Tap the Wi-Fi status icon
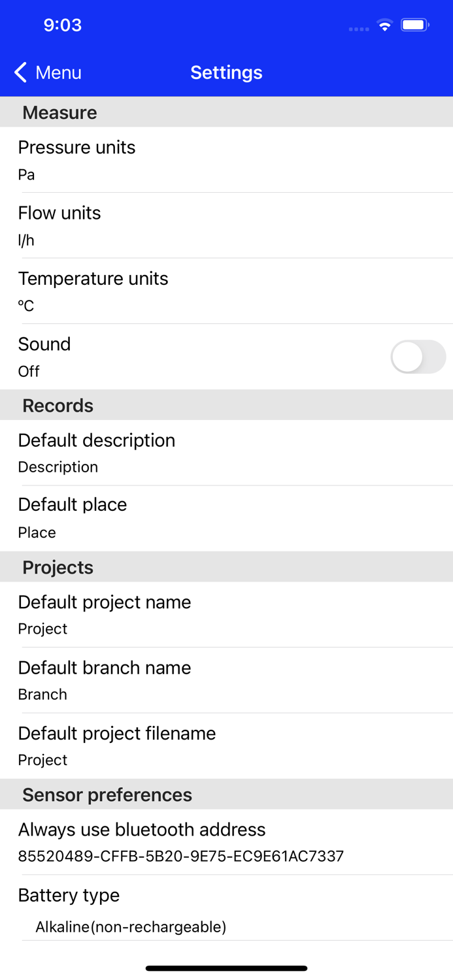The width and height of the screenshot is (453, 980). [x=384, y=25]
